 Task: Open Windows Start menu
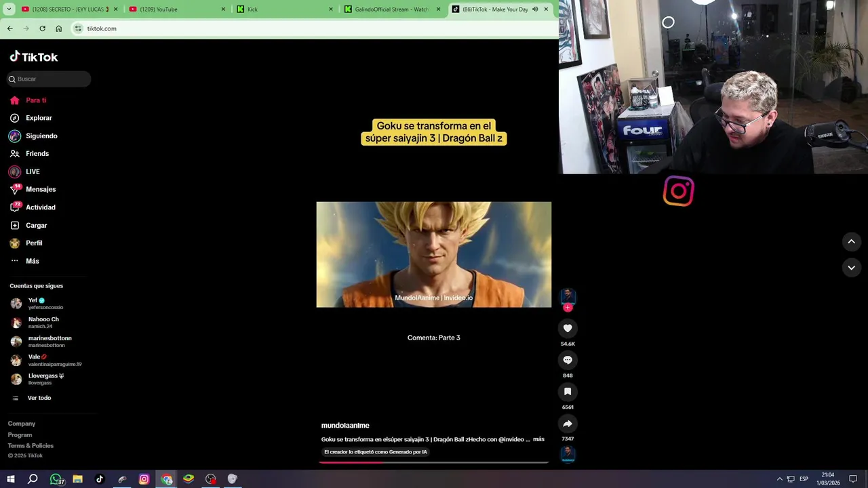tap(11, 479)
